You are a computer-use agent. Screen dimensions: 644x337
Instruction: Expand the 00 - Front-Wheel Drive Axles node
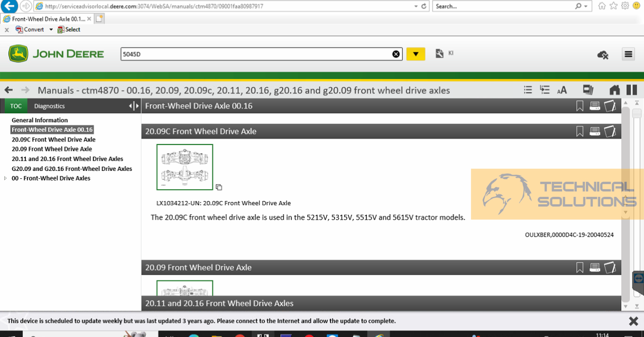click(x=6, y=178)
